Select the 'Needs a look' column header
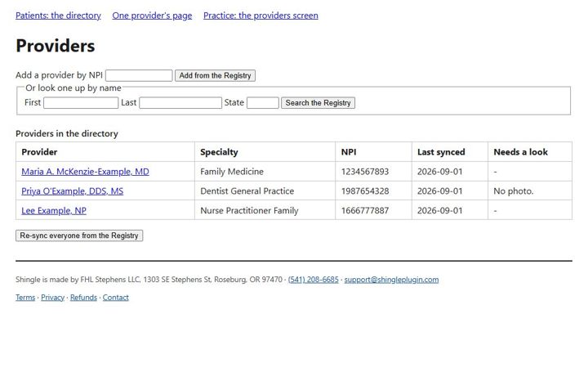This screenshot has width=588, height=368. click(x=530, y=152)
